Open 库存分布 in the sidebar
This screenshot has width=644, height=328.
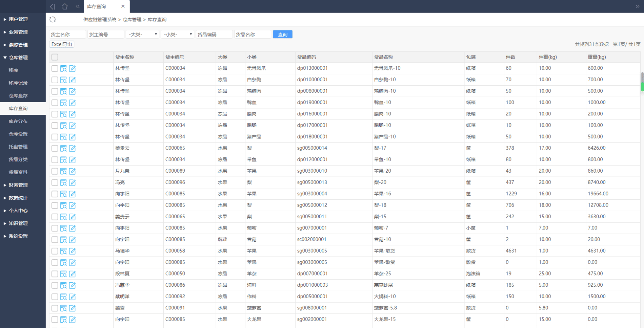tap(18, 121)
